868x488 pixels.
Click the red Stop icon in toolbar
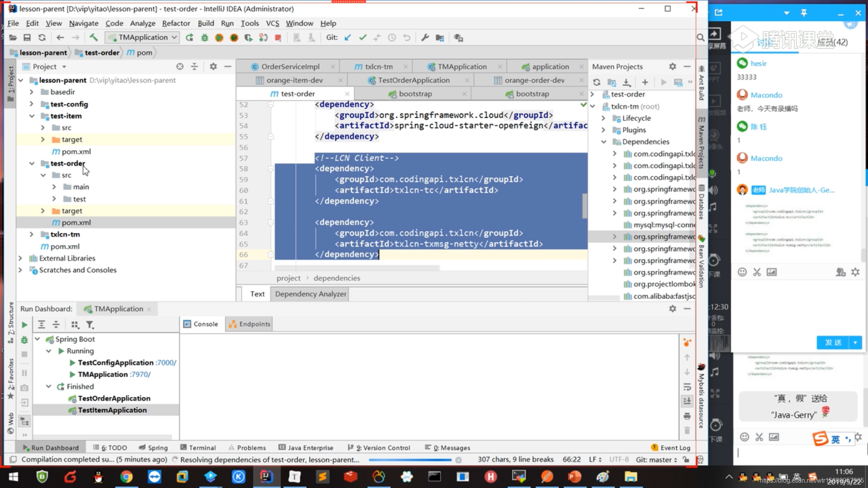point(278,38)
